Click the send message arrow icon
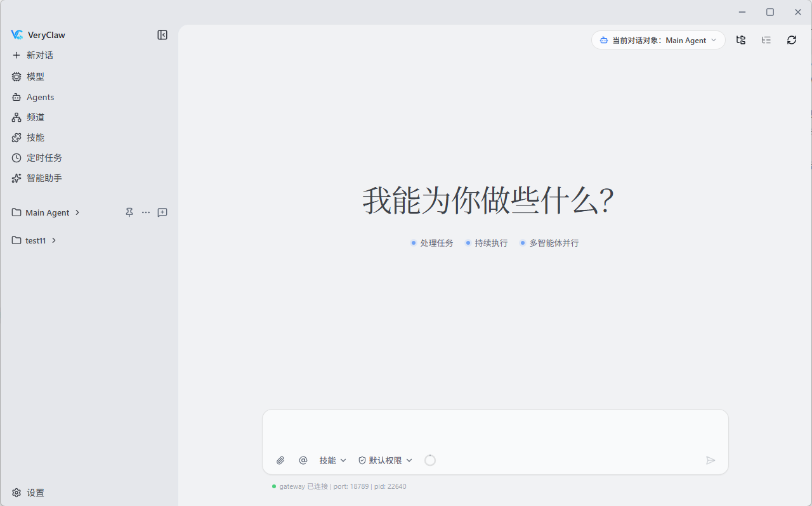This screenshot has width=812, height=506. point(710,460)
